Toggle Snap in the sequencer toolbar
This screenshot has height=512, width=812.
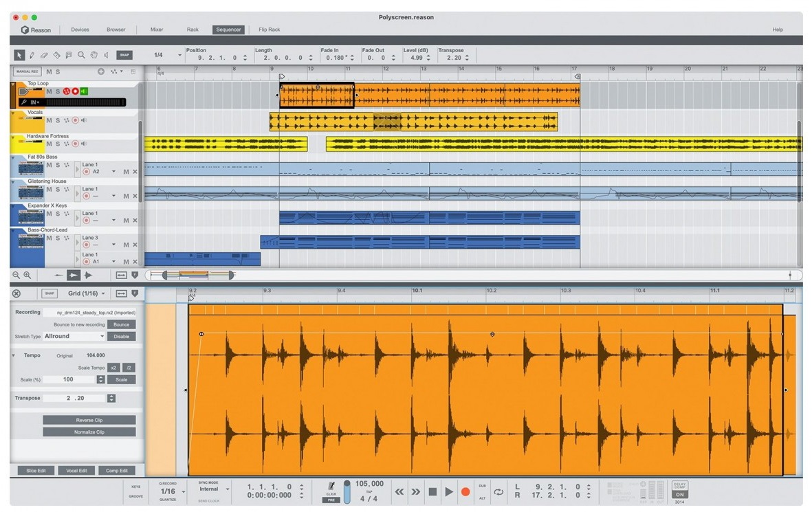pos(124,55)
